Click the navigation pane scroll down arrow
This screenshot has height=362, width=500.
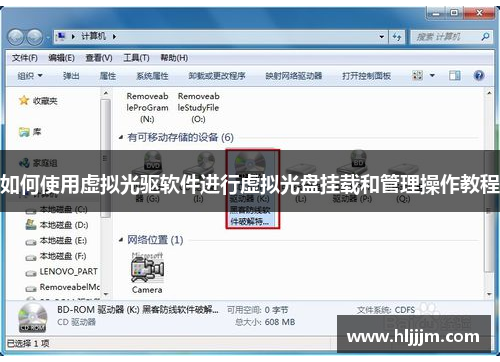coord(106,294)
